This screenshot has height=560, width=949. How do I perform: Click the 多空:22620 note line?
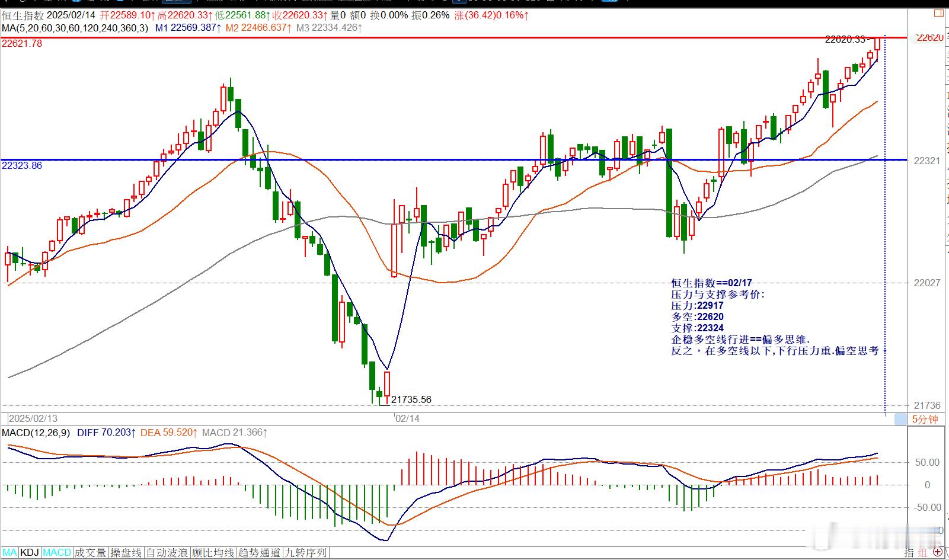pos(697,317)
